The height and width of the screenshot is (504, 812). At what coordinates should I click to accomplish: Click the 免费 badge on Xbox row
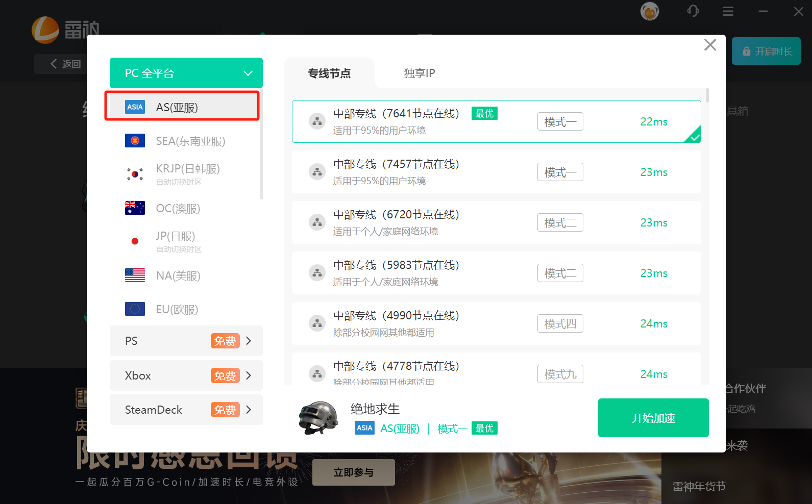(225, 375)
